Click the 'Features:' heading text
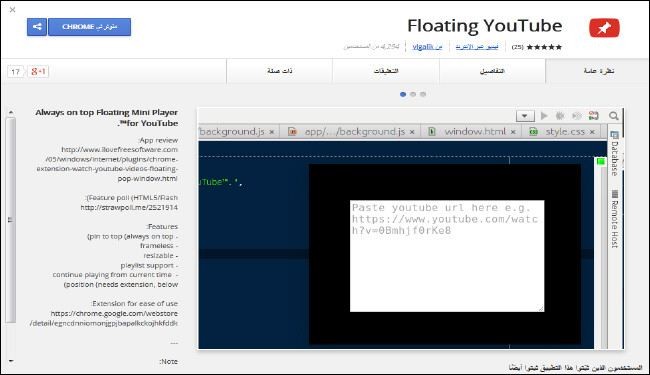This screenshot has width=650, height=375. tap(162, 227)
